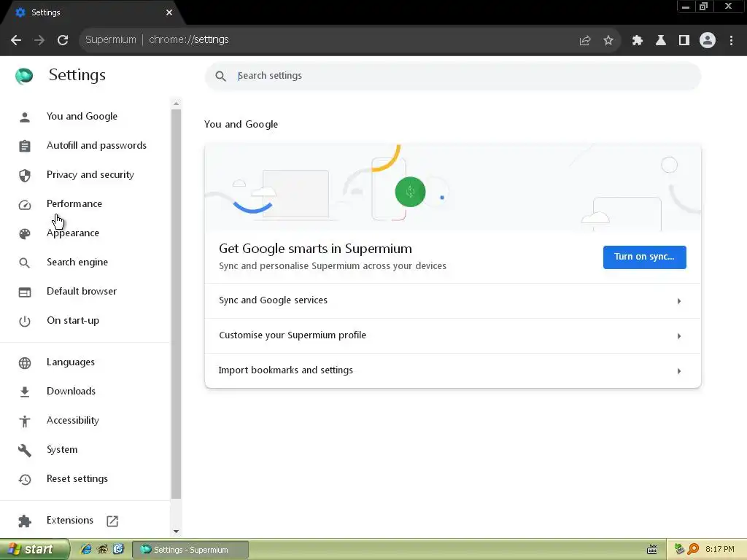747x560 pixels.
Task: Click the forward navigation arrow
Action: click(x=39, y=40)
